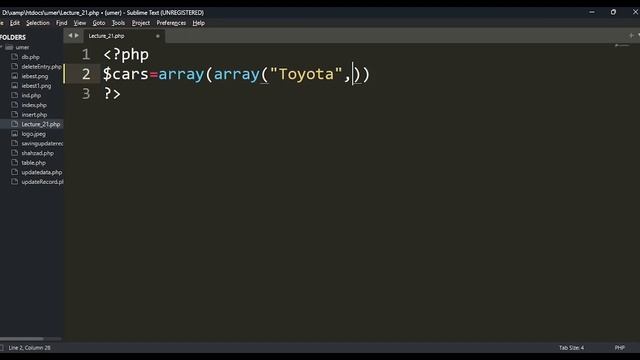Open table.php from the sidebar

click(x=33, y=162)
